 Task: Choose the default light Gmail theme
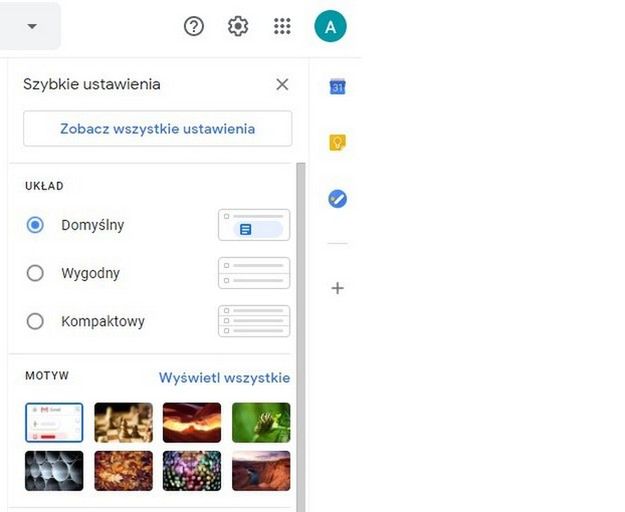point(54,422)
